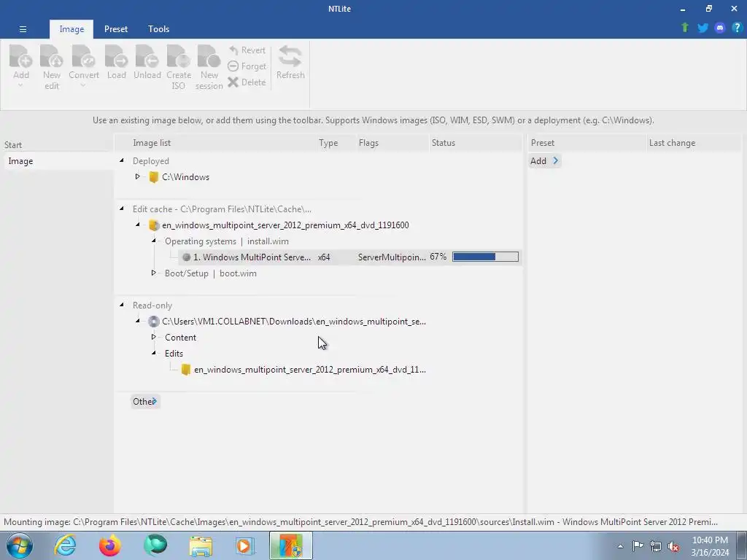Image resolution: width=747 pixels, height=560 pixels.
Task: Click the Action Center flag tray icon
Action: 638,545
